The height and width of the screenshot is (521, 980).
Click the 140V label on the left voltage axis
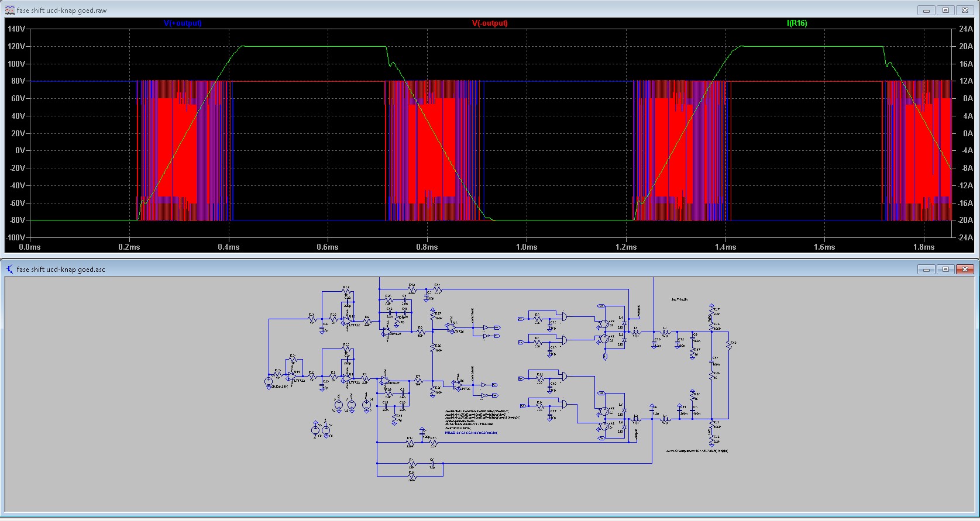[16, 29]
